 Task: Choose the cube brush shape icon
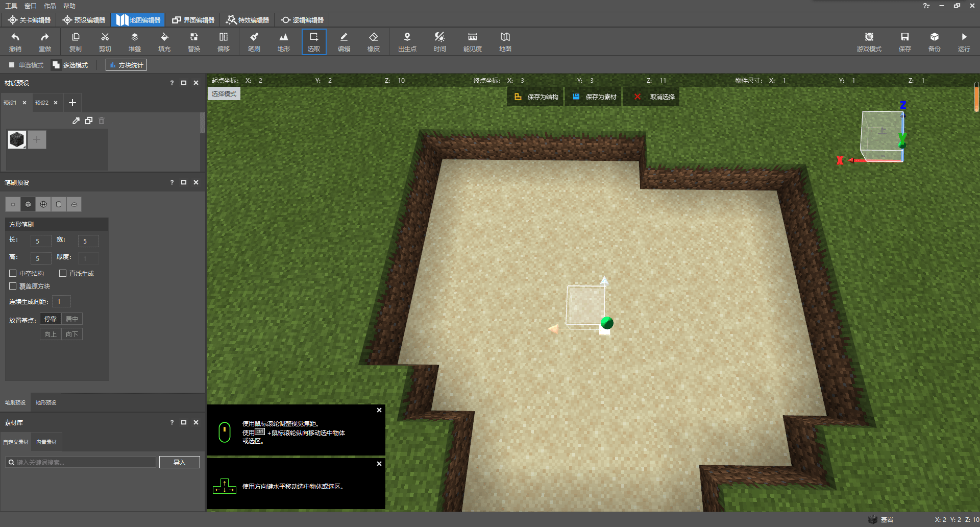tap(28, 204)
